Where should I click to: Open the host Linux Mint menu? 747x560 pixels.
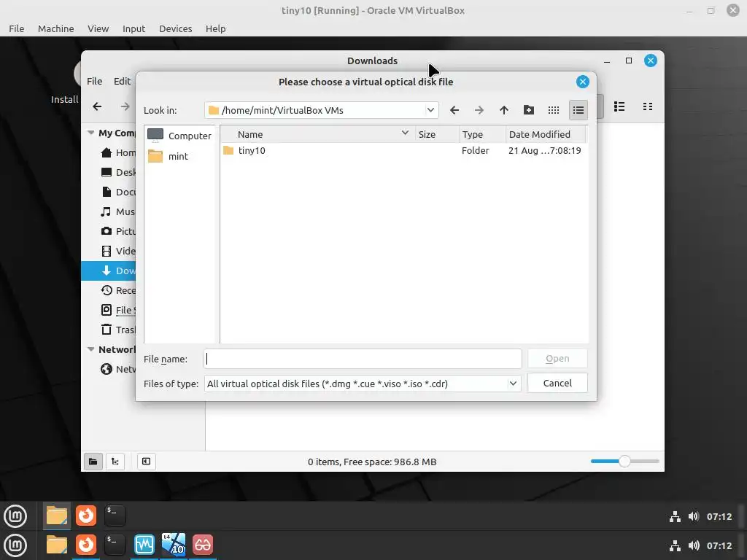pyautogui.click(x=15, y=545)
